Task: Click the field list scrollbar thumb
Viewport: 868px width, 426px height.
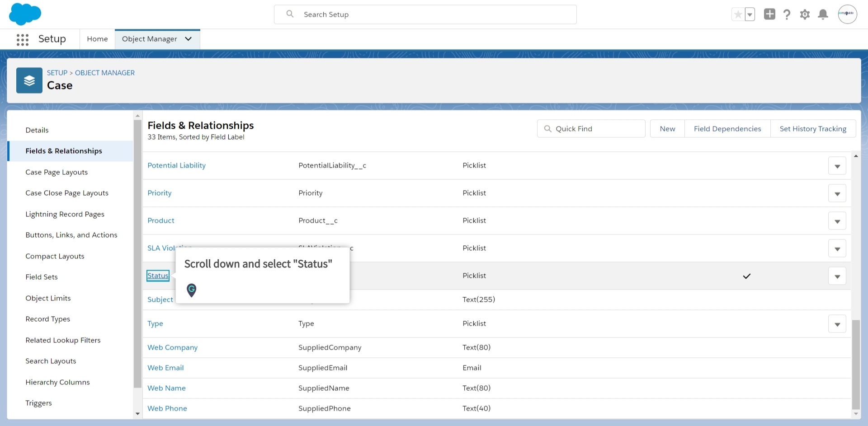Action: [856, 364]
